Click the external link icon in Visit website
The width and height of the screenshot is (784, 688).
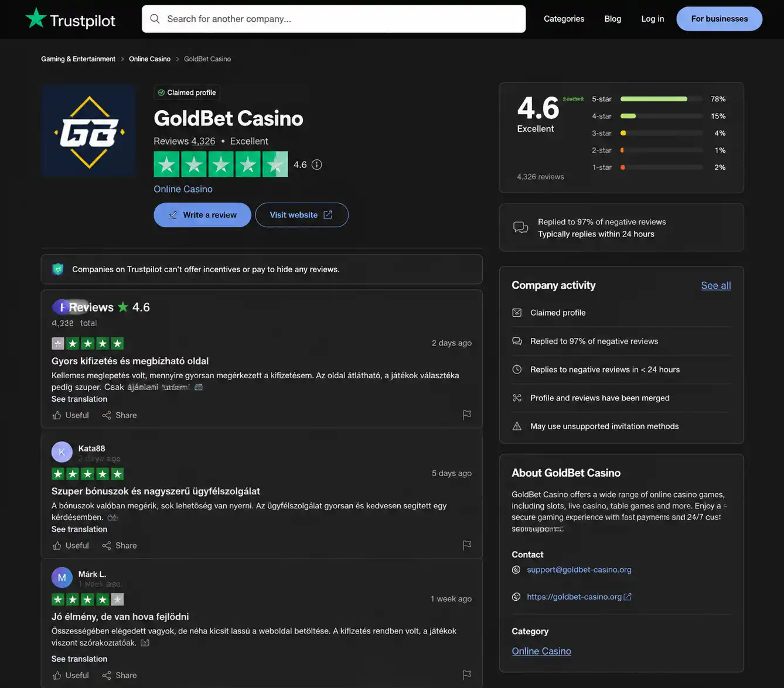coord(328,215)
